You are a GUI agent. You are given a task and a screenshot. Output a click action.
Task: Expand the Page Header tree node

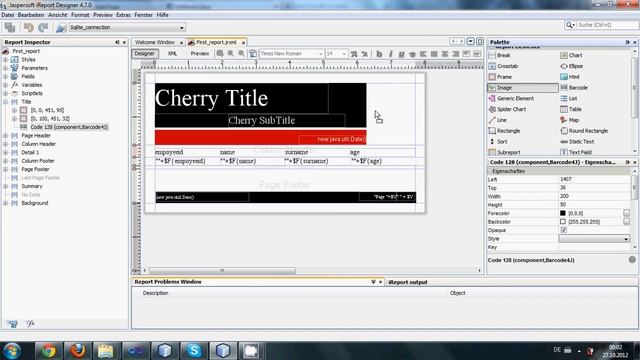tap(6, 136)
